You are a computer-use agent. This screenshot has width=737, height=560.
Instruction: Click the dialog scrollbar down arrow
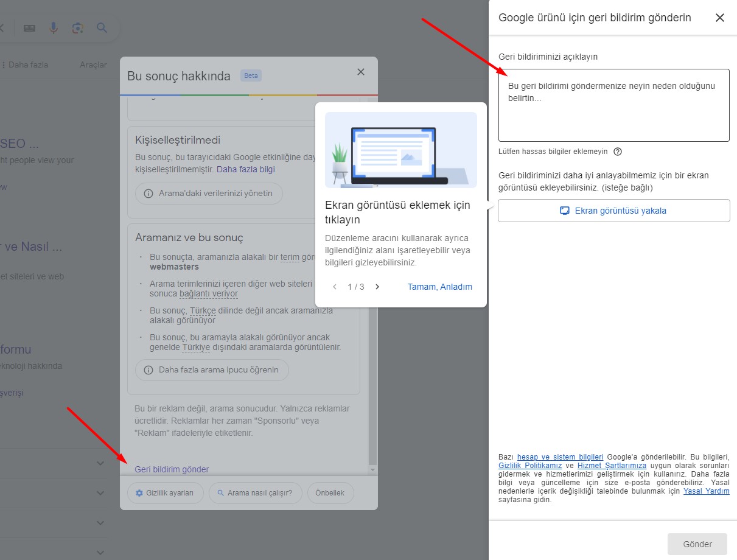point(372,470)
